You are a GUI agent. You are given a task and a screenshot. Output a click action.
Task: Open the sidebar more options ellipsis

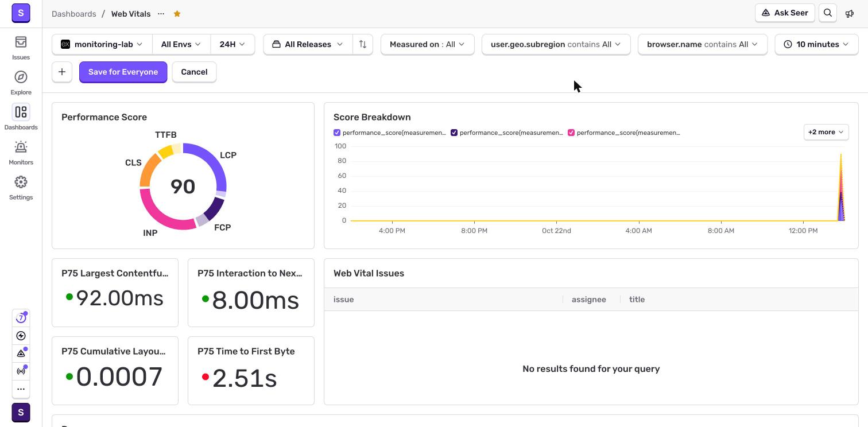[x=21, y=389]
